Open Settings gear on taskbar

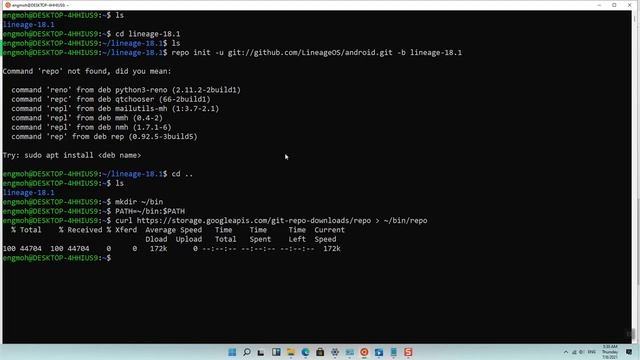tap(335, 352)
